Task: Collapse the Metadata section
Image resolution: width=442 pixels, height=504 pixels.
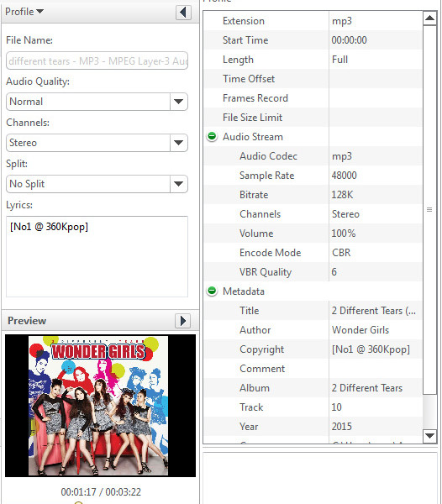Action: click(212, 291)
